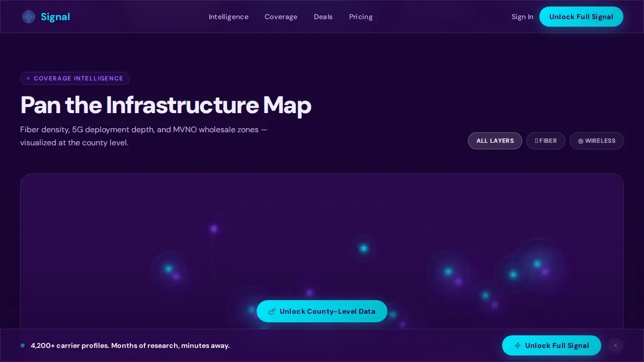Toggle the FIBER layer filter
This screenshot has width=644, height=362.
click(x=546, y=141)
